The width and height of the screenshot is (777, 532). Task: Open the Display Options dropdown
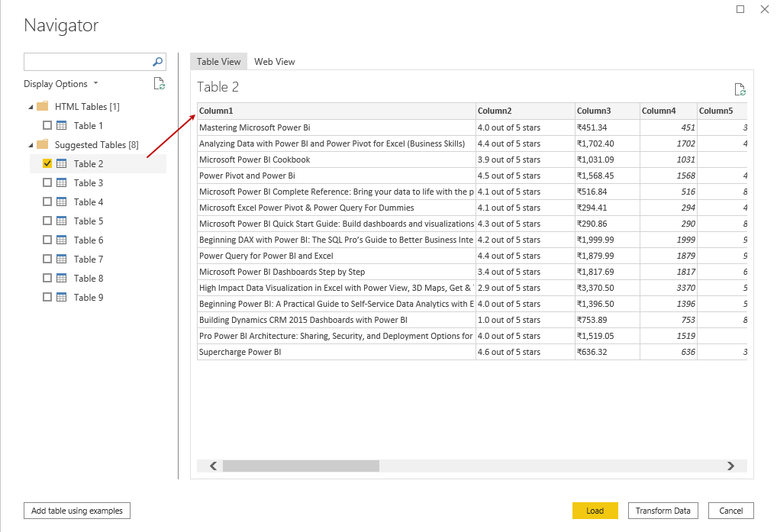[60, 84]
